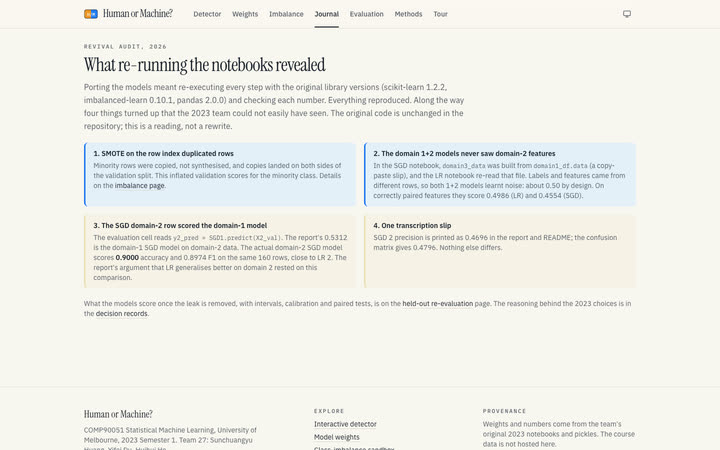Open the decision records link
This screenshot has width=720, height=450.
pyautogui.click(x=122, y=314)
